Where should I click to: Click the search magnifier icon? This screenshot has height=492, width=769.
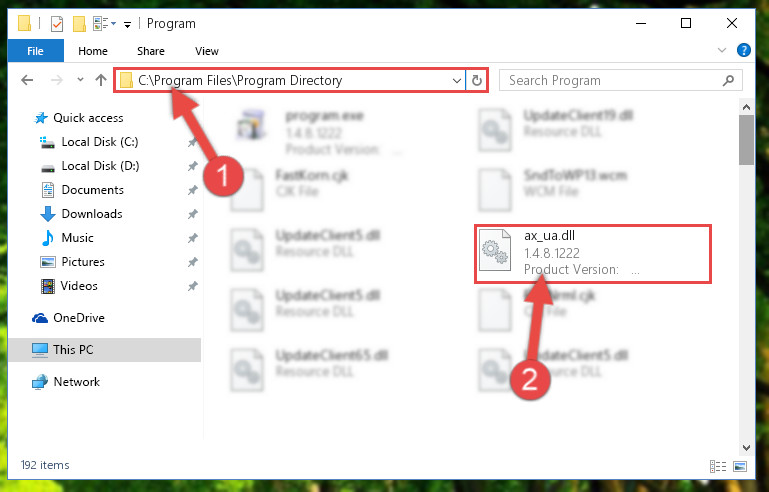point(728,80)
